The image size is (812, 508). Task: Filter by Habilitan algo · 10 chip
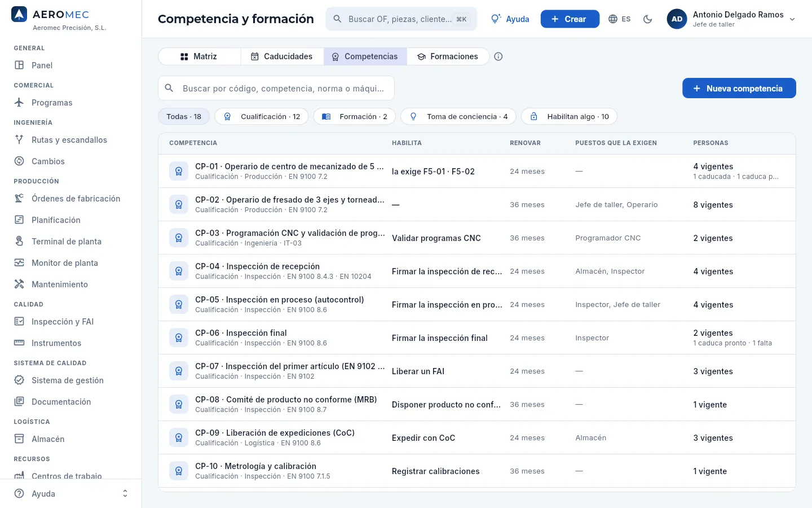[x=569, y=117]
